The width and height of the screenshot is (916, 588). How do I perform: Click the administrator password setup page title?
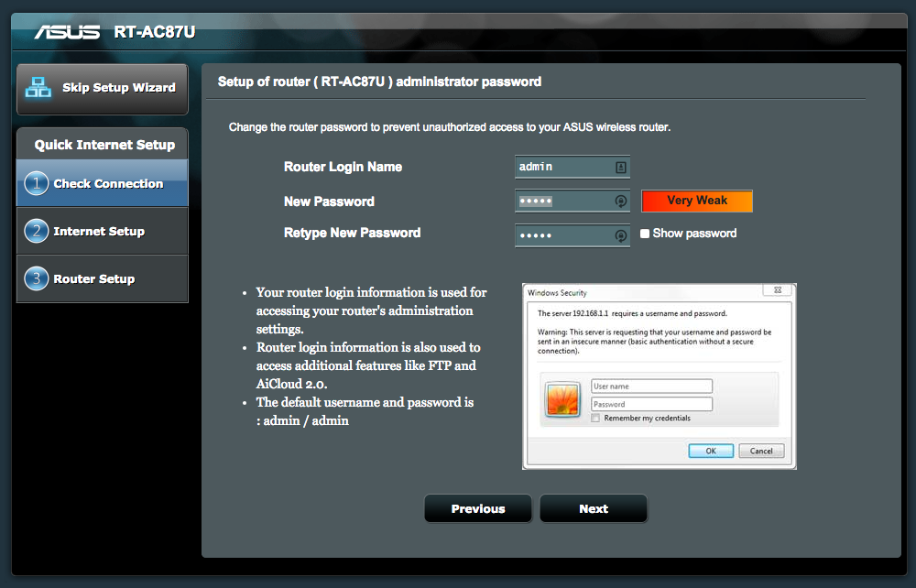click(380, 82)
